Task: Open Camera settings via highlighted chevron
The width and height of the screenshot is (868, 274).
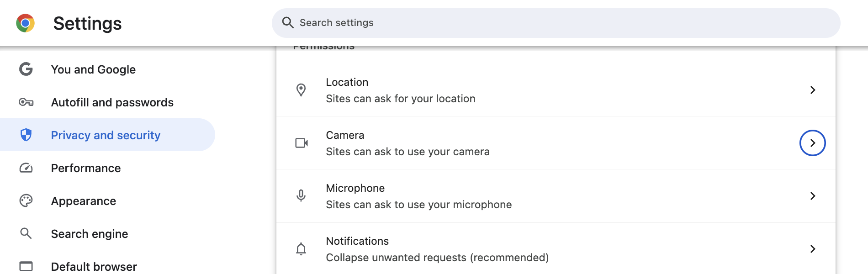Action: 812,143
